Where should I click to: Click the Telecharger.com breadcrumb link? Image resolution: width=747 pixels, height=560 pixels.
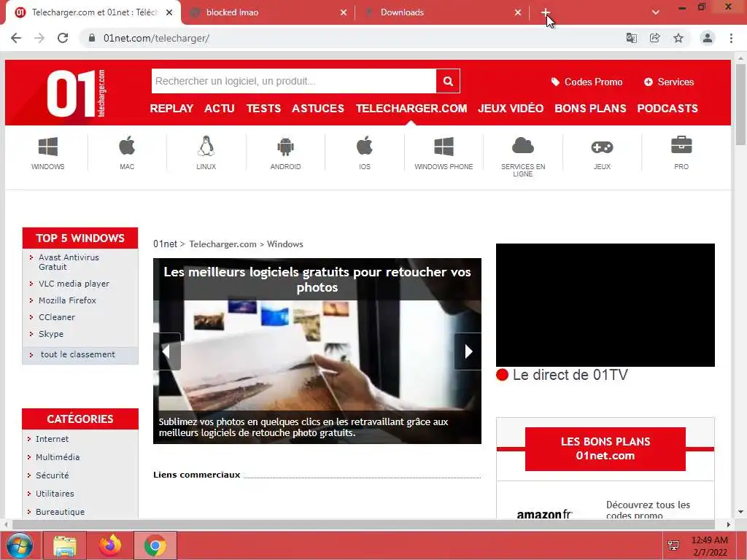(222, 244)
